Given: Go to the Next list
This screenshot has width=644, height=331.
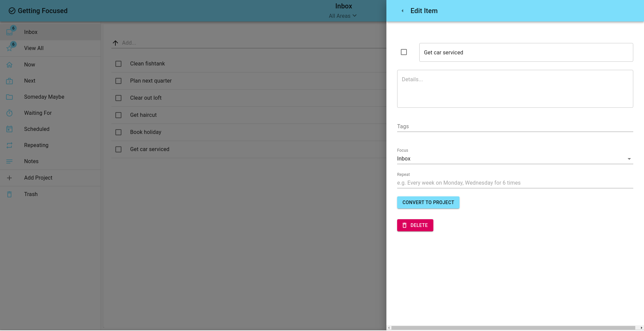Looking at the screenshot, I should 50,81.
